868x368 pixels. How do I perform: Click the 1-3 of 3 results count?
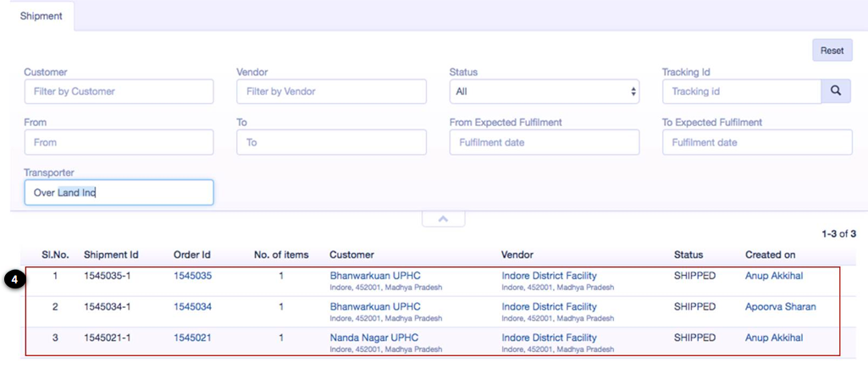838,234
